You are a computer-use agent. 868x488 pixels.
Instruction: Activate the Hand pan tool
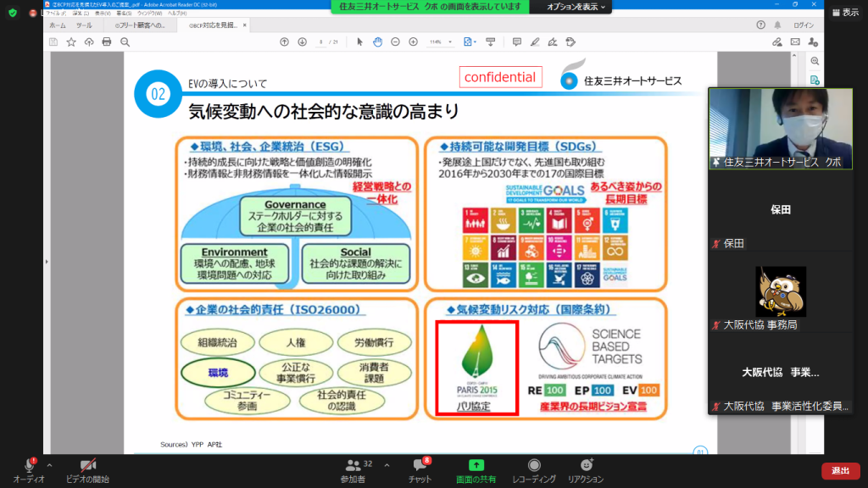coord(377,42)
